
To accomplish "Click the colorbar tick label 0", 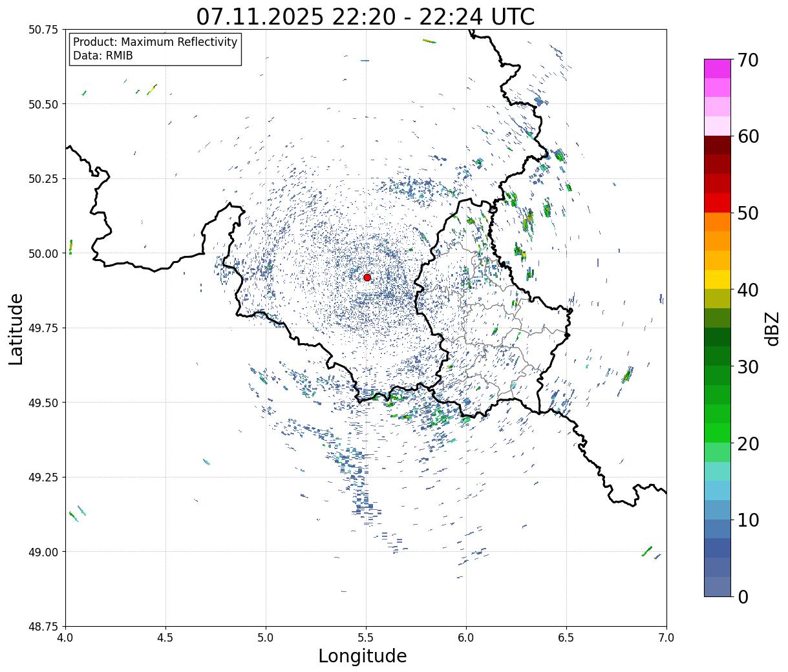I will click(x=743, y=596).
